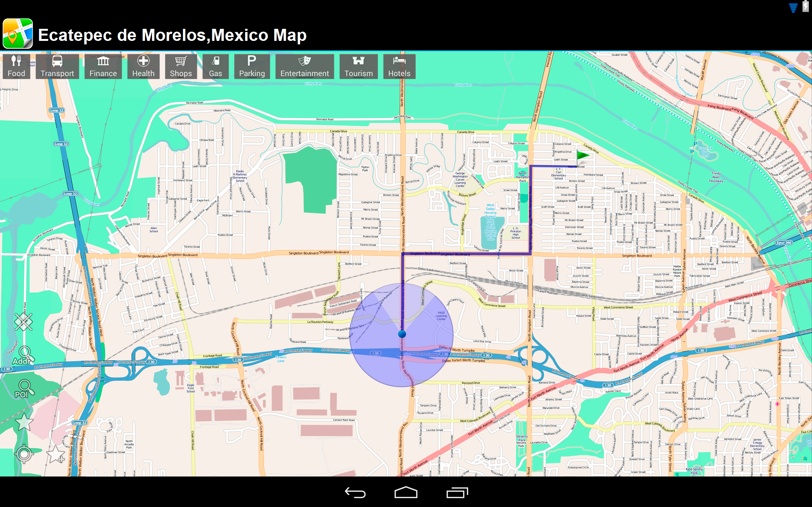Image resolution: width=812 pixels, height=507 pixels.
Task: Show Tourism attractions
Action: [x=359, y=66]
